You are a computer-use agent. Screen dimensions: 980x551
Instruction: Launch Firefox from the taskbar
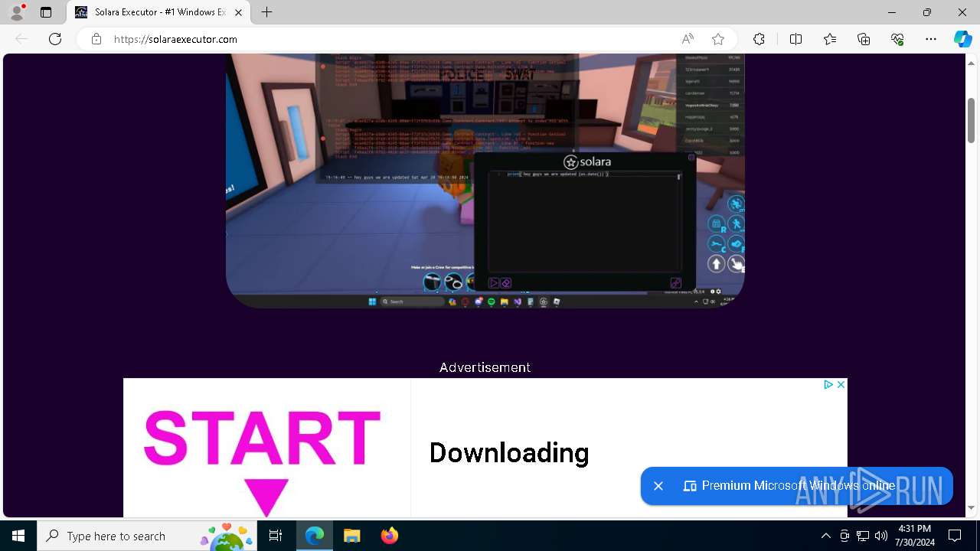[390, 536]
